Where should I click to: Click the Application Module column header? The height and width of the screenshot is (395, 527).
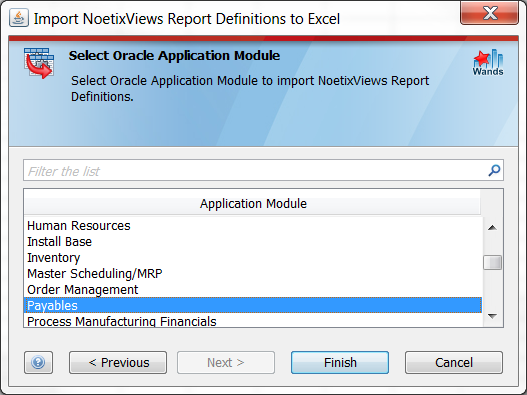[253, 203]
